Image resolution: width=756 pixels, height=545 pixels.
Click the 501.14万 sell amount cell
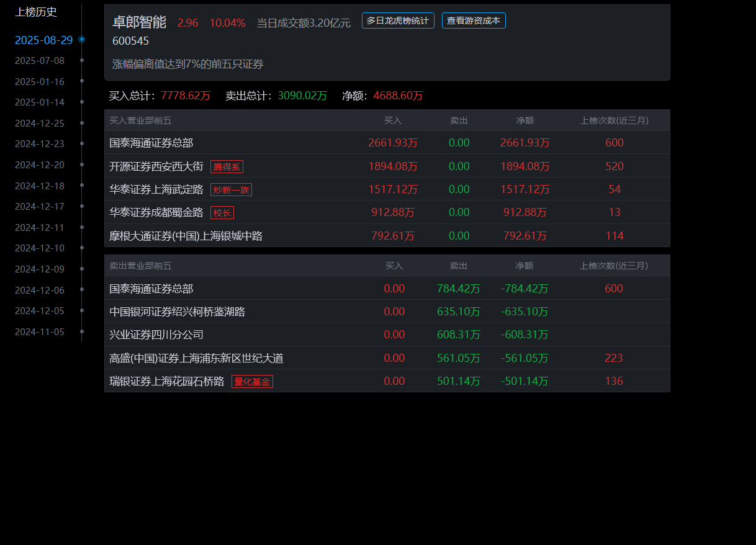tap(459, 381)
